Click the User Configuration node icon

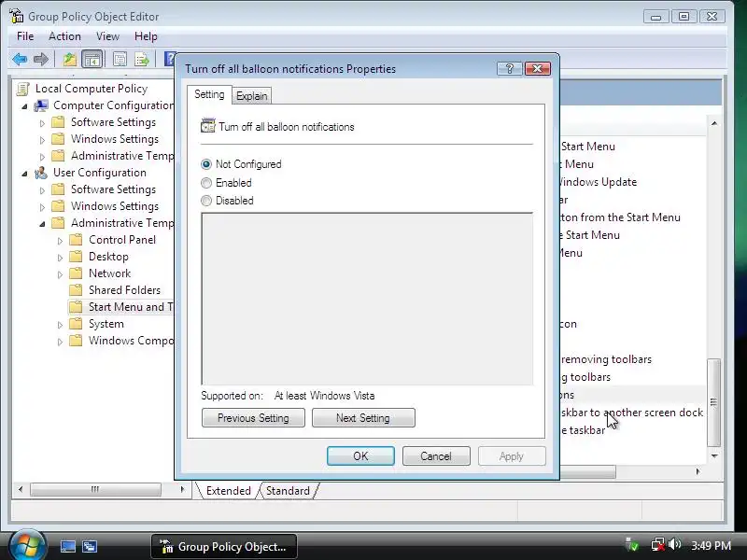41,173
